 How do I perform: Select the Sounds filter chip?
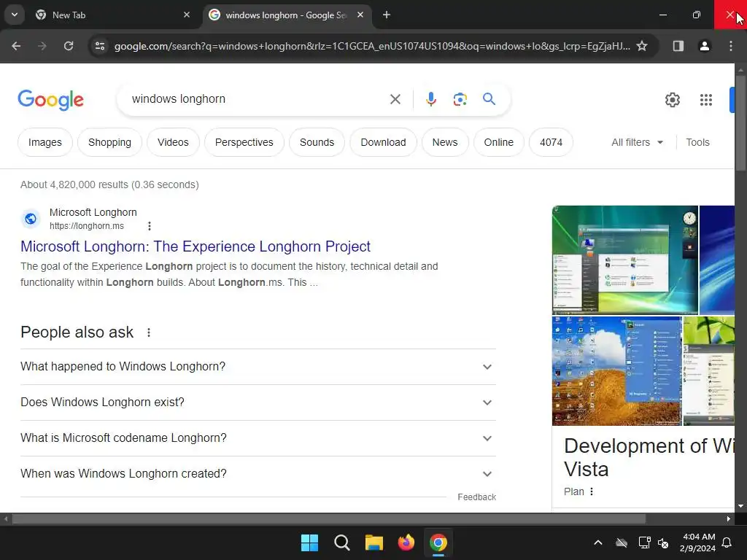pyautogui.click(x=317, y=142)
